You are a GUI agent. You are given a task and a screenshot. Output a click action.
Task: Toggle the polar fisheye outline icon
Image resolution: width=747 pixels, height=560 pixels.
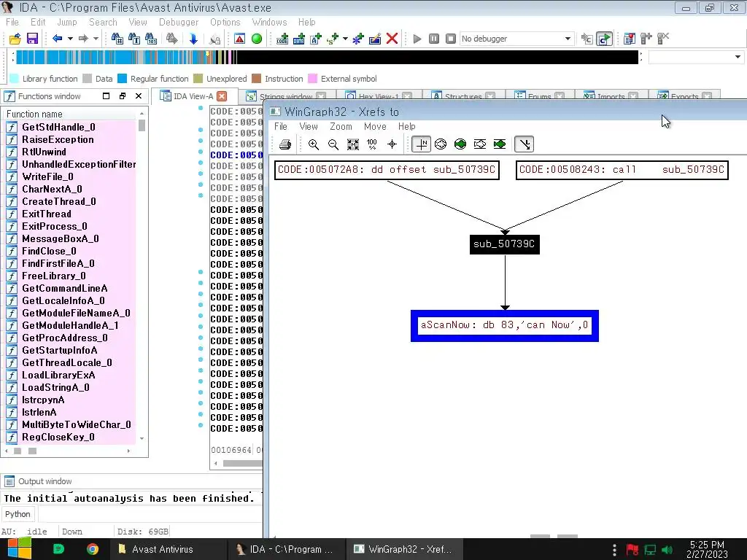pyautogui.click(x=441, y=144)
